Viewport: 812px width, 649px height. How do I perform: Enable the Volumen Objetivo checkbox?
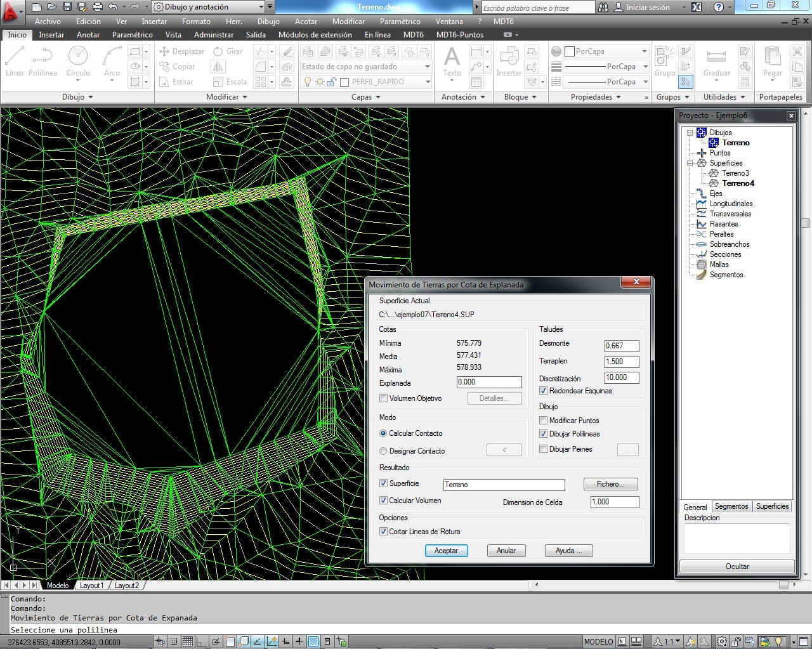[384, 398]
